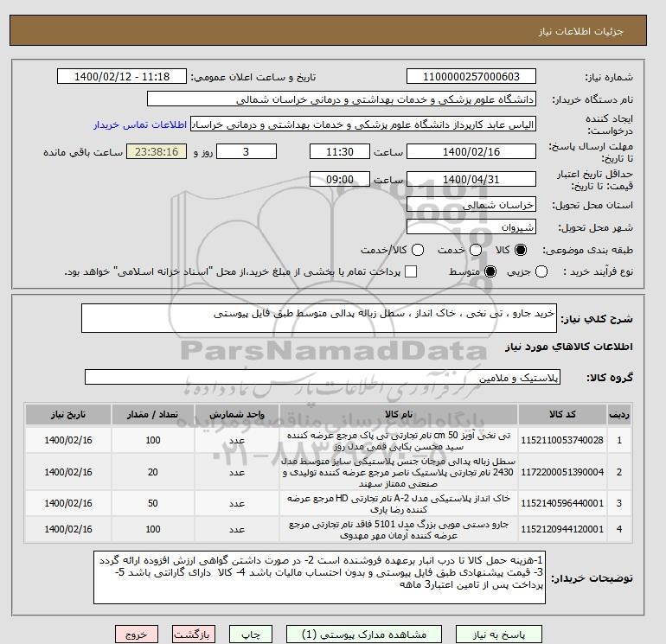Click the request creator field الیاس عابد
Image resolution: width=666 pixels, height=644 pixels.
[363, 124]
